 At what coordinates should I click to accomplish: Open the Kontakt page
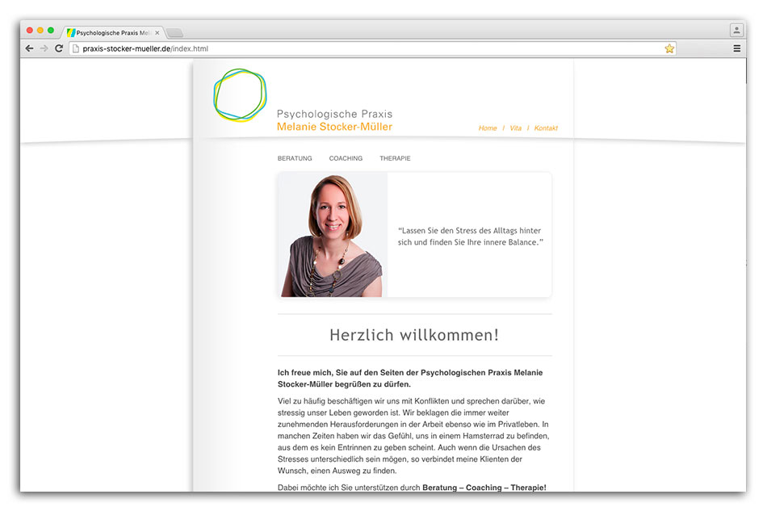click(546, 128)
